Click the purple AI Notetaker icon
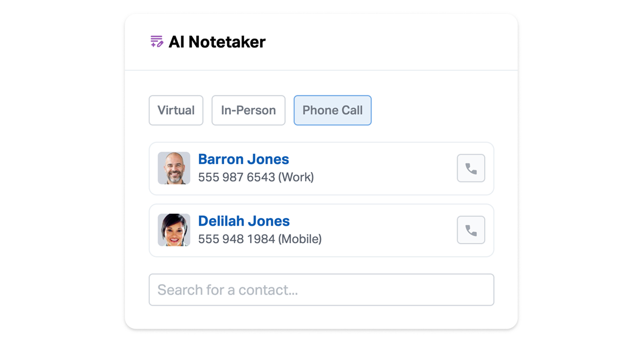Image resolution: width=644 pixels, height=343 pixels. [157, 42]
